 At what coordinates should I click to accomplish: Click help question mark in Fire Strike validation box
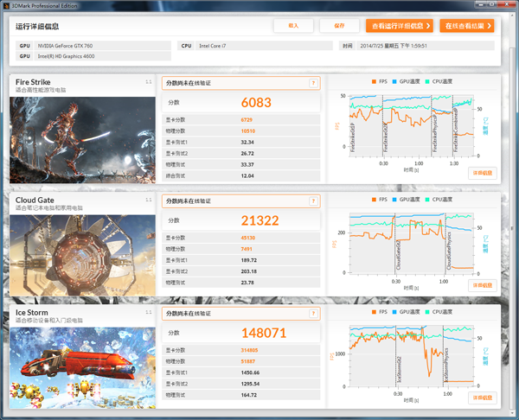313,83
